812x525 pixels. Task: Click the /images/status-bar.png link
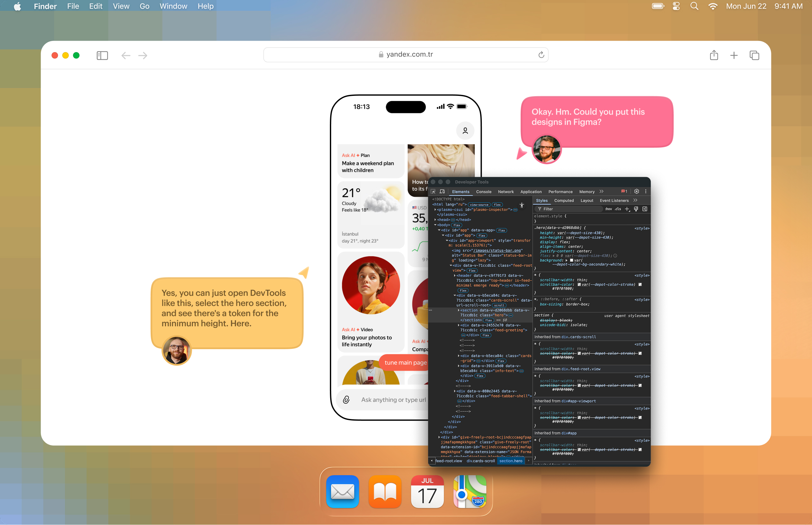[x=497, y=250]
